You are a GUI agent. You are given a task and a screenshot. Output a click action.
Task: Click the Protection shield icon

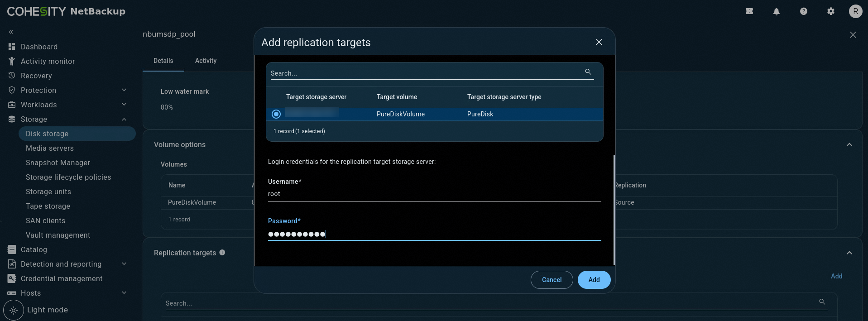click(x=12, y=90)
